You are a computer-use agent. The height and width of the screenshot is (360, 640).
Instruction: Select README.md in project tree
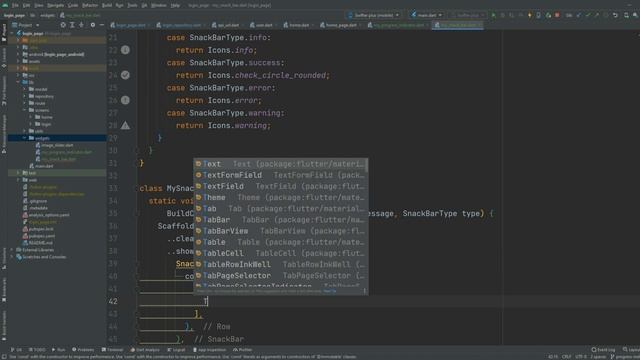click(41, 243)
